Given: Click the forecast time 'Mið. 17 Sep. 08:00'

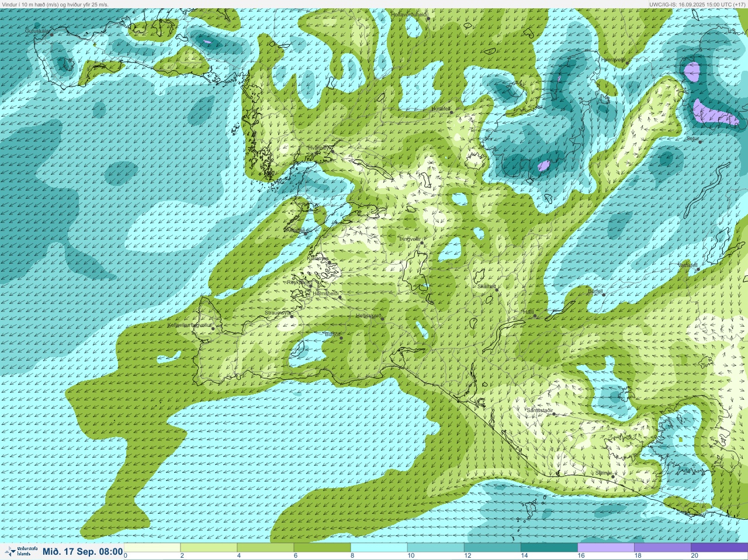Looking at the screenshot, I should click(x=82, y=551).
